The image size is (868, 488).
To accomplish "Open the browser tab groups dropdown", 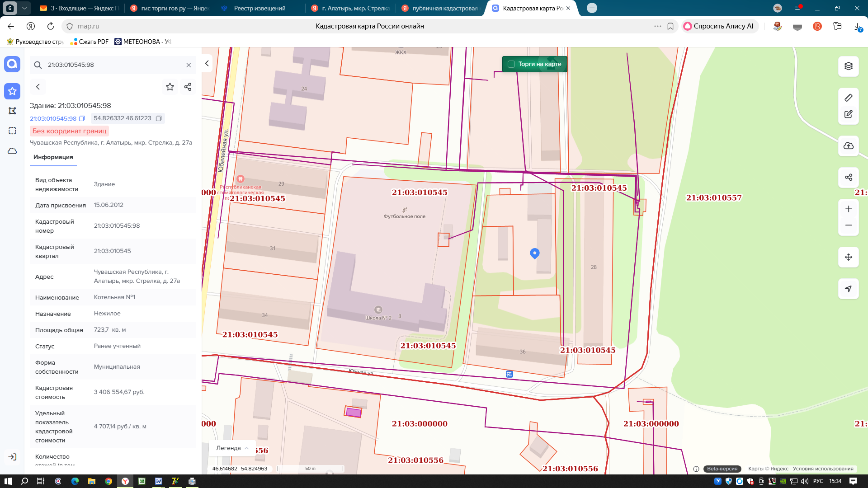I will click(x=24, y=8).
